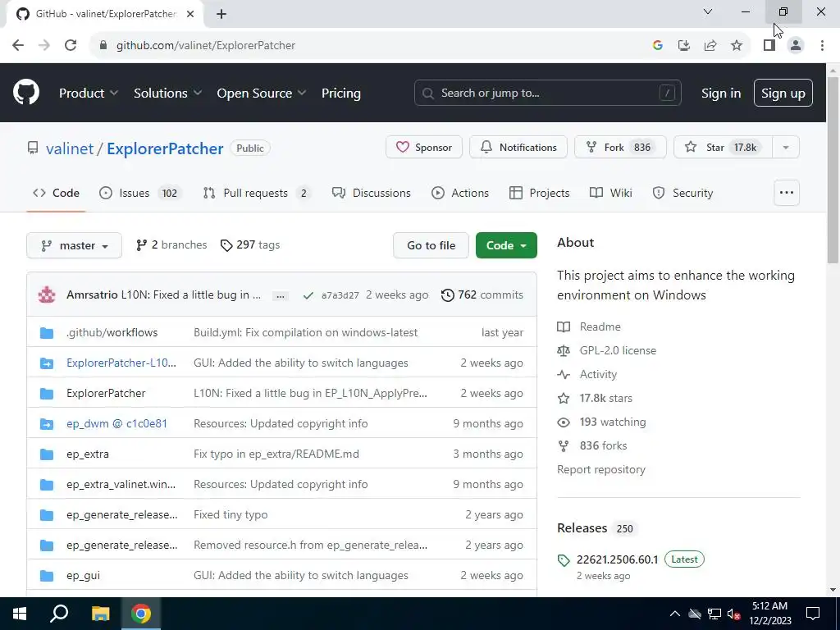This screenshot has height=630, width=840.
Task: Expand the Open Source menu
Action: pyautogui.click(x=262, y=94)
